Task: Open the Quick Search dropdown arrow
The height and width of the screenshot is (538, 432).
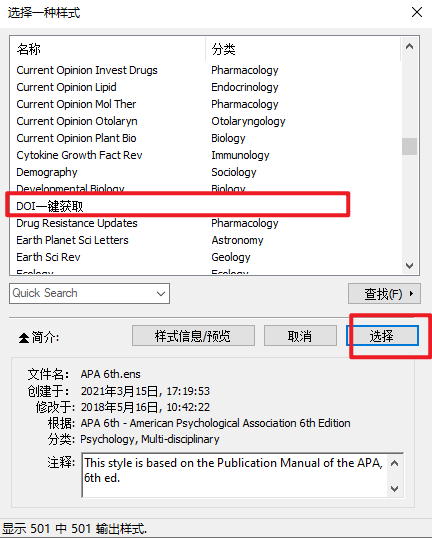Action: 161,294
